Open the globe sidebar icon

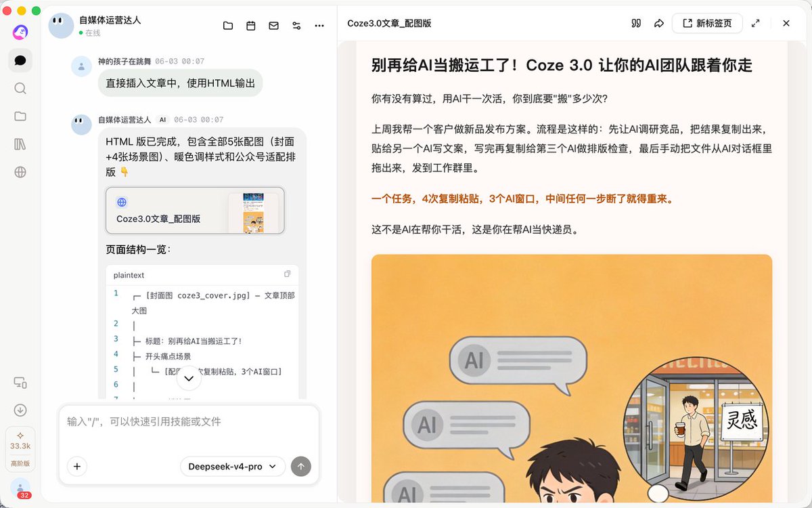tap(20, 172)
